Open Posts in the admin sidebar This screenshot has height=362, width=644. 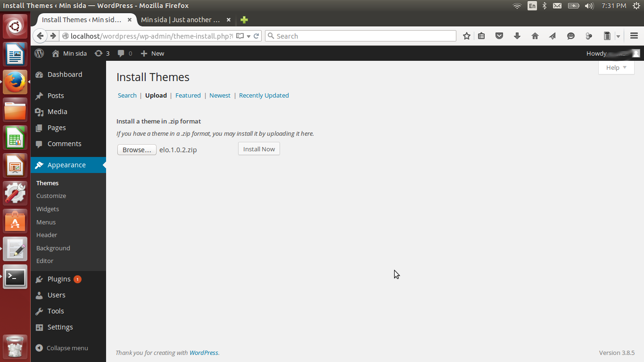[x=68, y=96]
